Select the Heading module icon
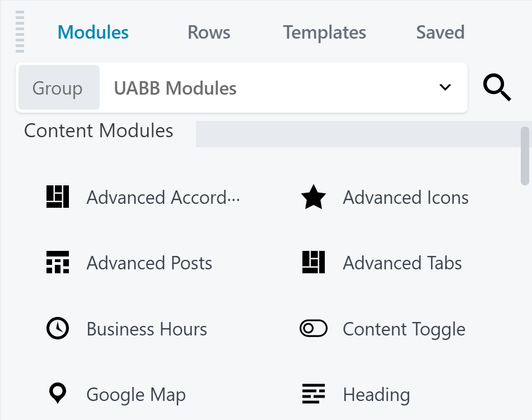 (314, 394)
